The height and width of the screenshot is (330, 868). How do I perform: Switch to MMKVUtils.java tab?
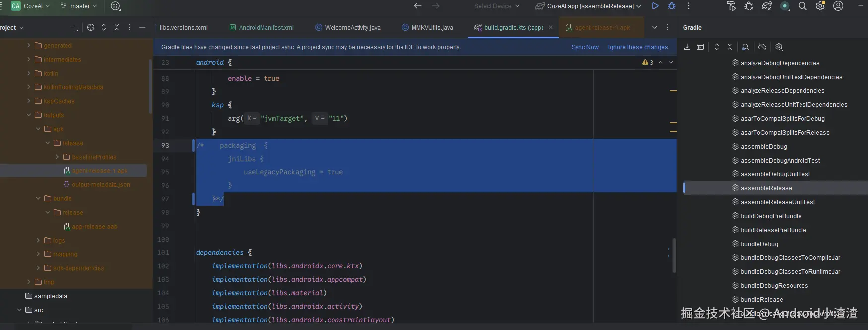click(427, 27)
